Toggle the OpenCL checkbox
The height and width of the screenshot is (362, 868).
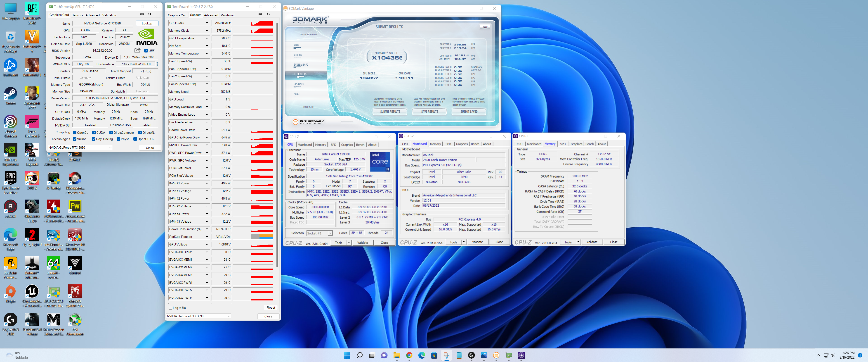[74, 133]
